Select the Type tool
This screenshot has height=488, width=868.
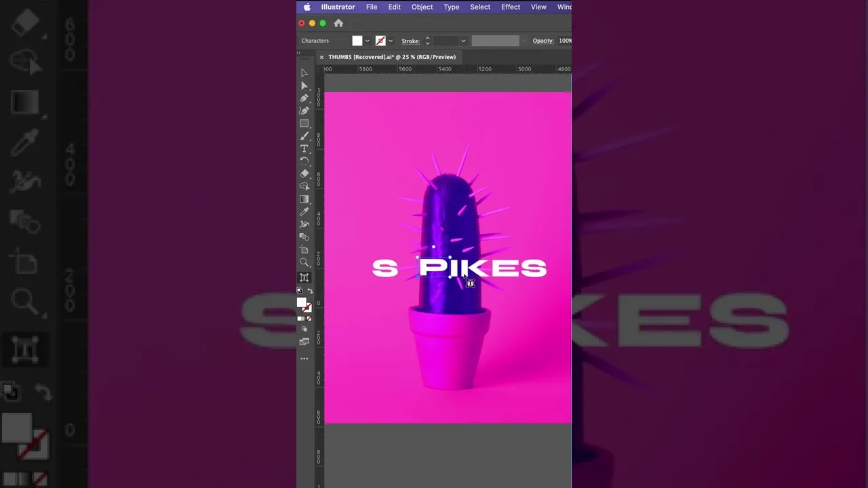coord(304,148)
